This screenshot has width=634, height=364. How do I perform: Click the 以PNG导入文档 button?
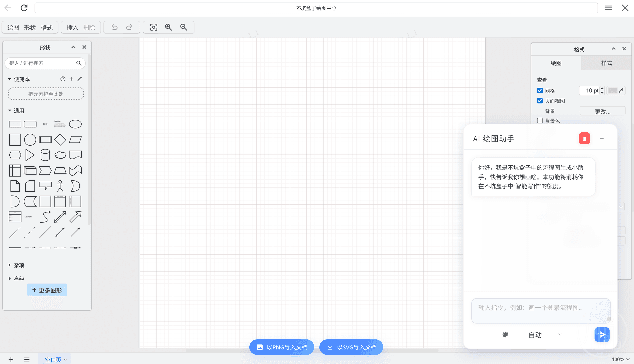(x=282, y=347)
